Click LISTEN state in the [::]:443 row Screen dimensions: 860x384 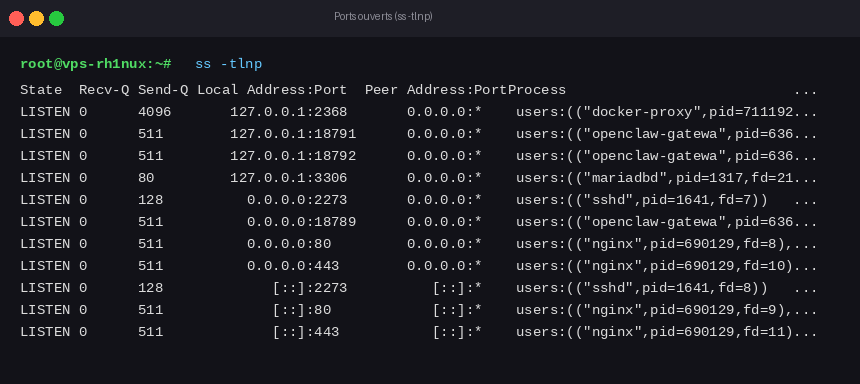(x=46, y=331)
